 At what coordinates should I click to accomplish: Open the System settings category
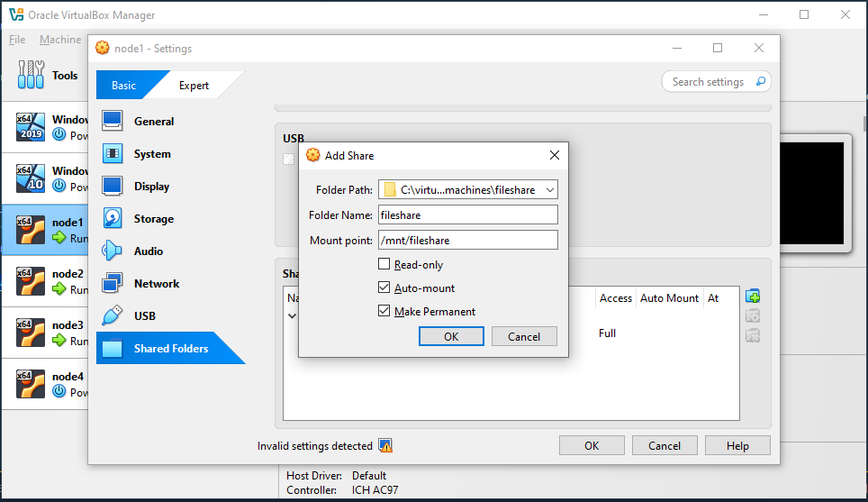click(x=151, y=154)
